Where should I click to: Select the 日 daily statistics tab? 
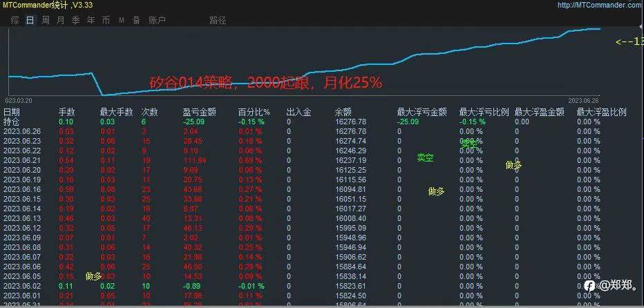(x=30, y=20)
